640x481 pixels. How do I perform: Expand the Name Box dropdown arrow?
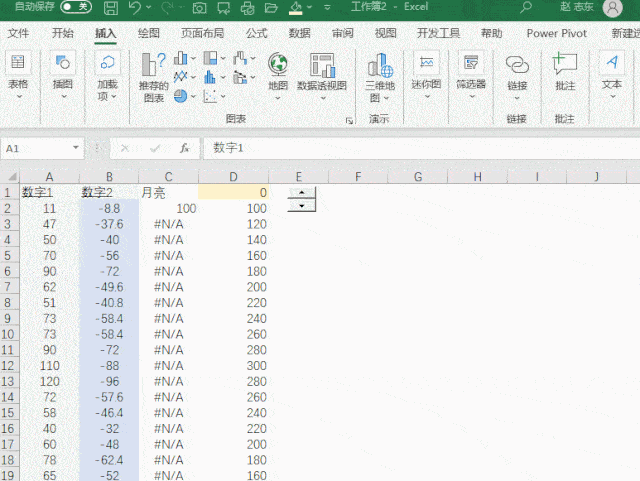pos(76,148)
